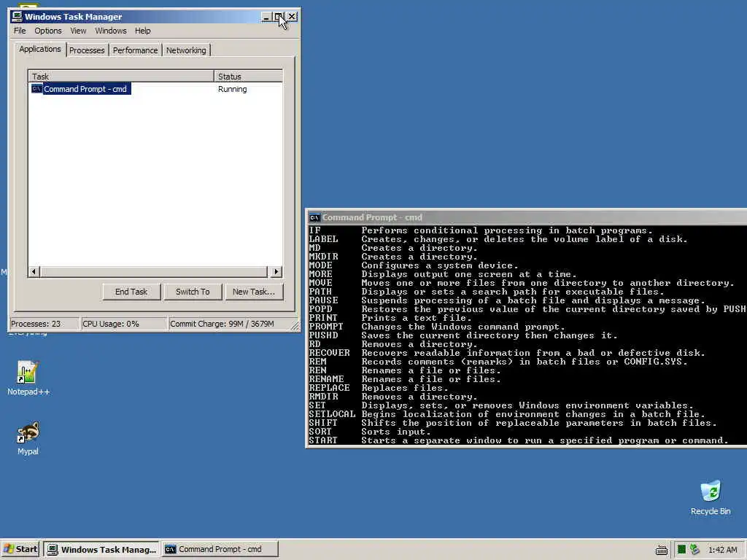Click the tray icon beside the clock
This screenshot has width=747, height=560.
coord(695,550)
